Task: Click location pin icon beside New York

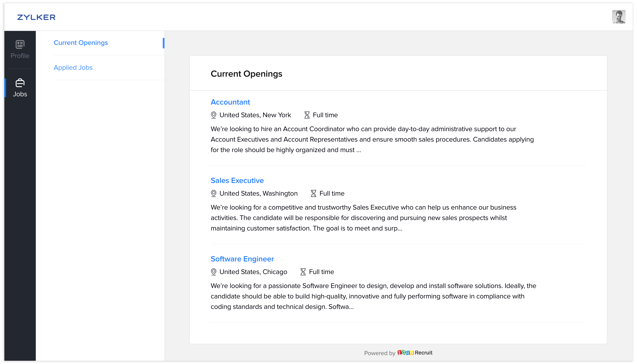Action: [214, 115]
